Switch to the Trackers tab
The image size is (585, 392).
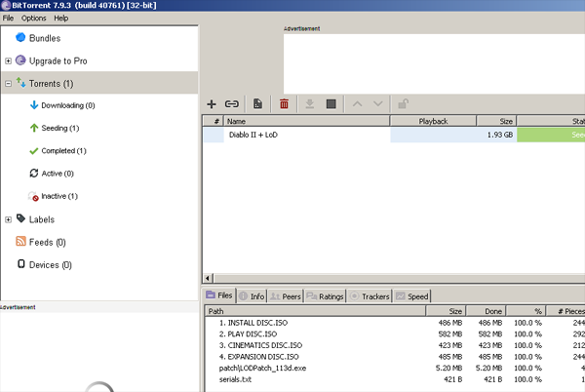pyautogui.click(x=370, y=296)
